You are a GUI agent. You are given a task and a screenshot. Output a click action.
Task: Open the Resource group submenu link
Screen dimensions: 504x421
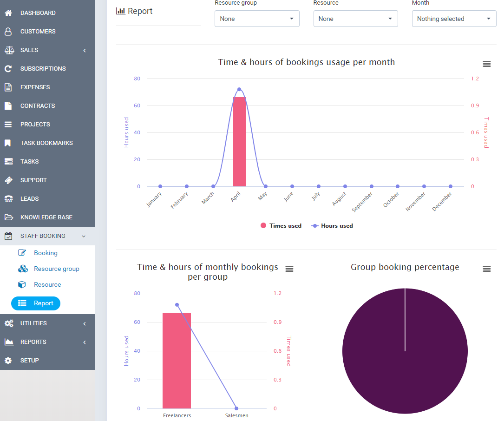coord(56,269)
